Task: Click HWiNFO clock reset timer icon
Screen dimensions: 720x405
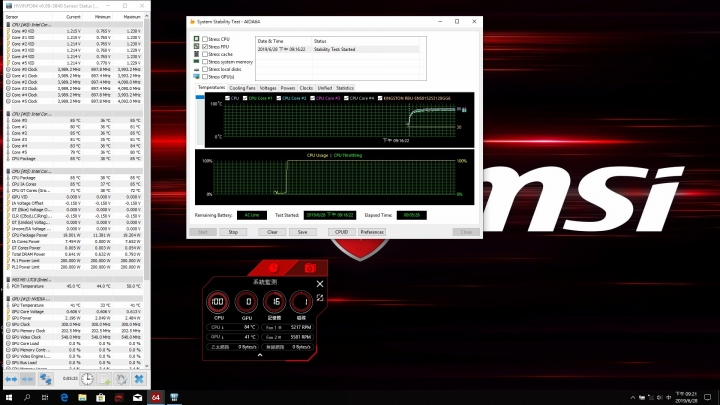Action: click(87, 379)
